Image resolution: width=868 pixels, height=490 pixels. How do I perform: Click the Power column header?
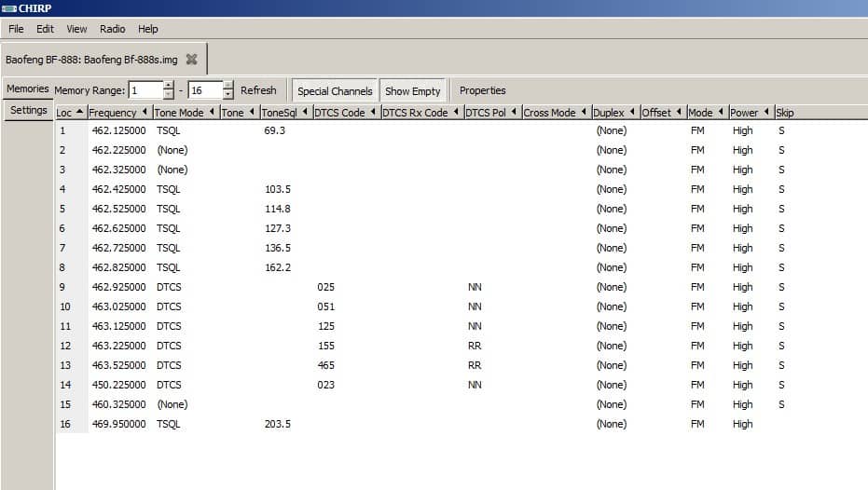pyautogui.click(x=751, y=113)
